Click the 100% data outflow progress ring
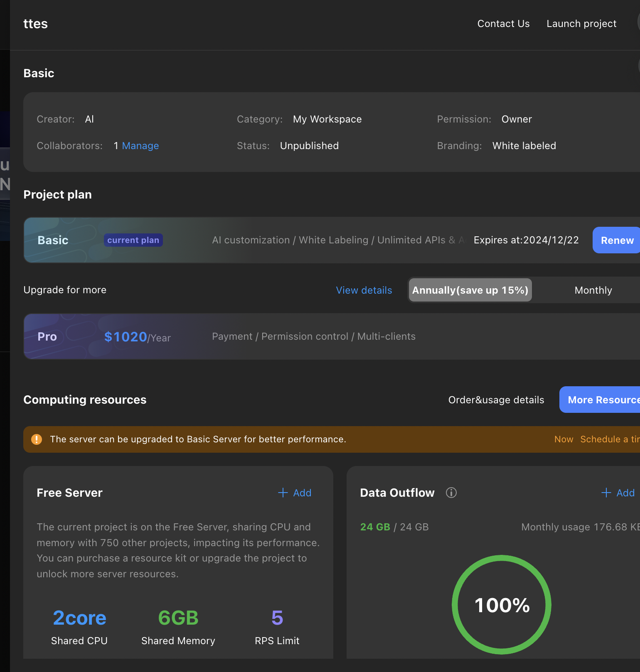This screenshot has height=672, width=640. point(502,605)
